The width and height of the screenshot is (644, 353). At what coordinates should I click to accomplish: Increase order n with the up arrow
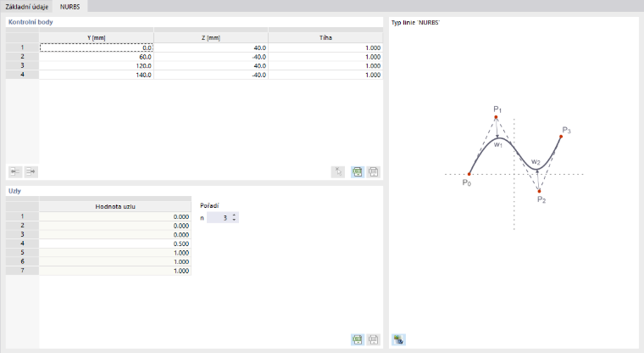(234, 216)
